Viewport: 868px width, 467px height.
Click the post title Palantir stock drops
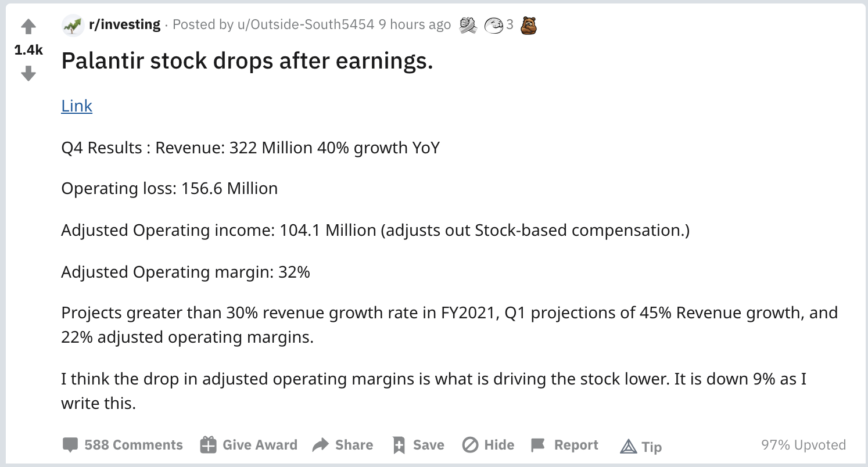(x=247, y=61)
